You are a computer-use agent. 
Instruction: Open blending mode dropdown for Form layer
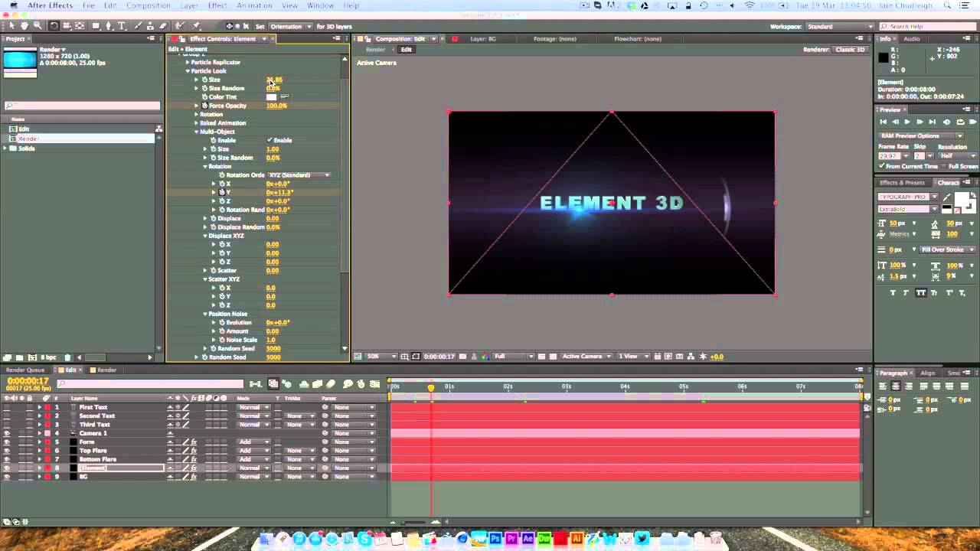(x=253, y=442)
